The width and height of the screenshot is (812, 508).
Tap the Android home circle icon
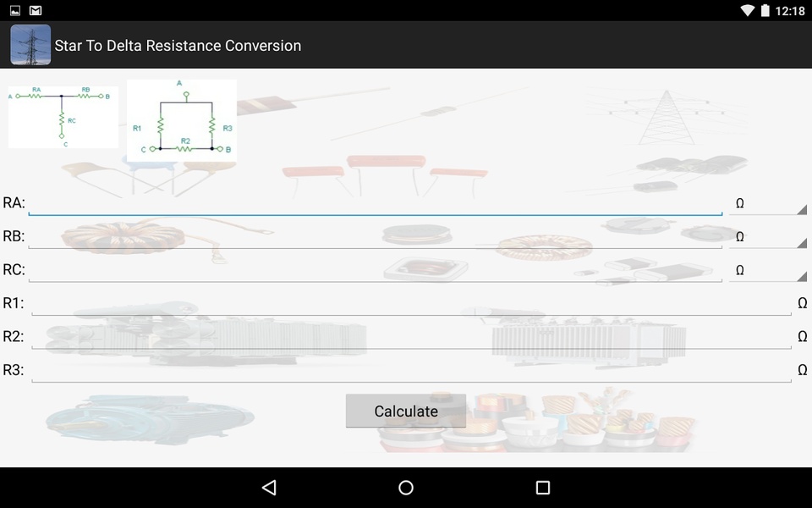click(x=406, y=488)
